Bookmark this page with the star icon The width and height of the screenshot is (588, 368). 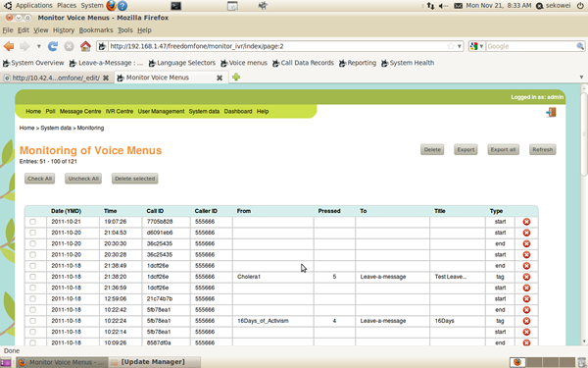point(451,46)
